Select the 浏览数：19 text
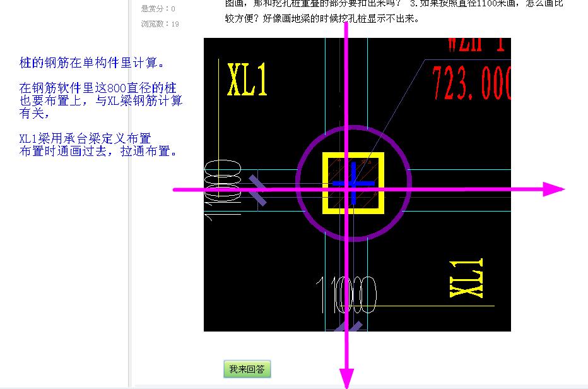Screen dimensions: 588x389 tap(160, 24)
